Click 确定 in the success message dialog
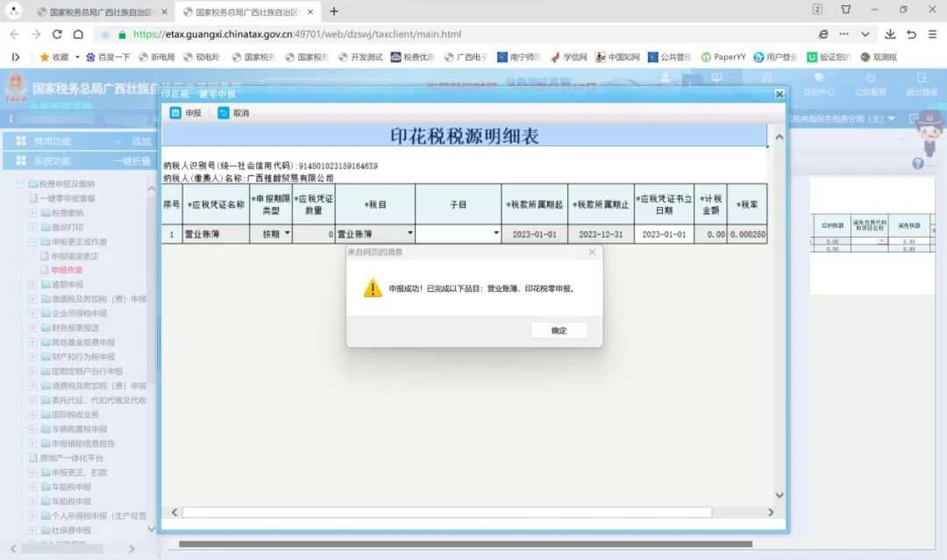Viewport: 947px width, 560px height. click(559, 330)
